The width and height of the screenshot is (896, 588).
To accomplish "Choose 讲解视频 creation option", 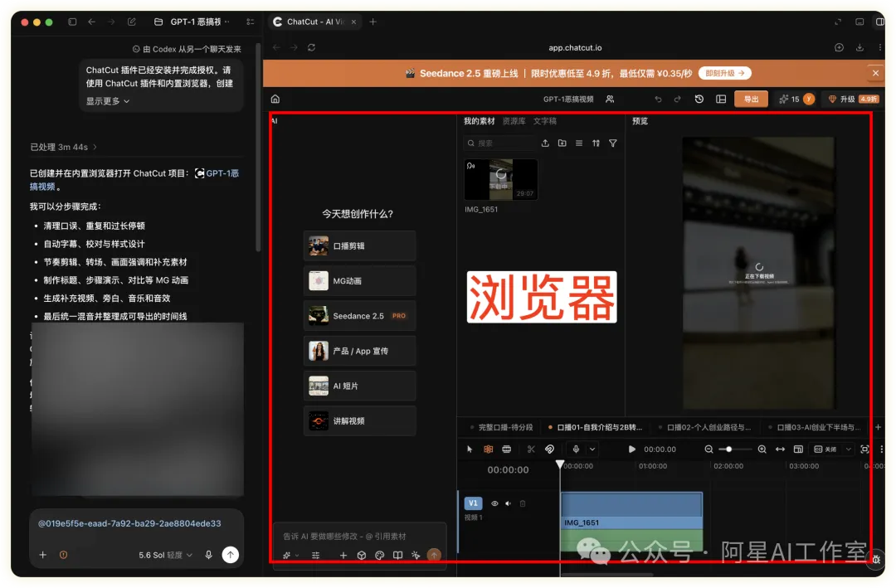I will pyautogui.click(x=359, y=420).
